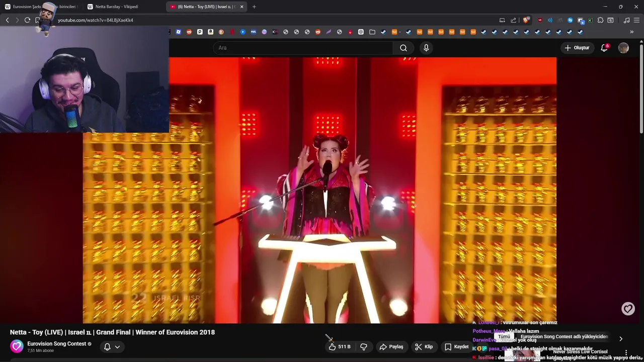Open the uBlock Origin extension icon
Viewport: 644px width, 362px height.
pos(540,20)
